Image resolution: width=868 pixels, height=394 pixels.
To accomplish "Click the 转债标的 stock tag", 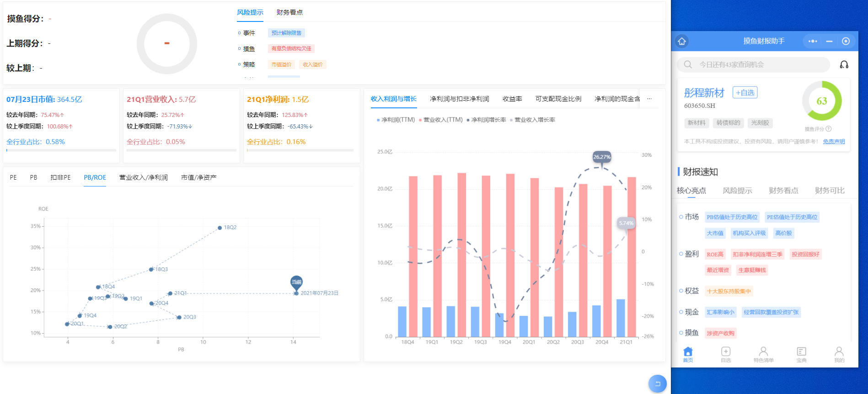I will tap(728, 123).
